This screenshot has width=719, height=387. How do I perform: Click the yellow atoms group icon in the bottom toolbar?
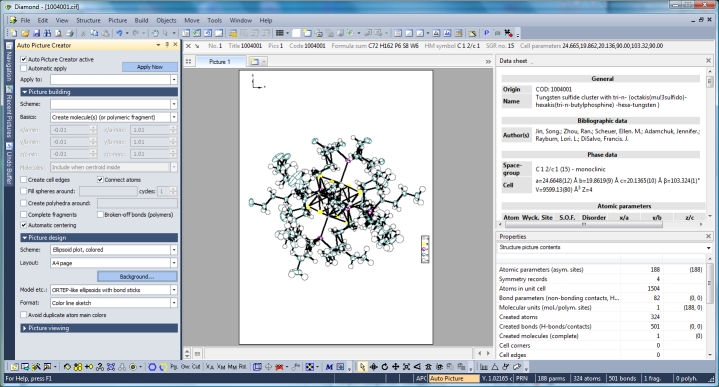click(77, 367)
